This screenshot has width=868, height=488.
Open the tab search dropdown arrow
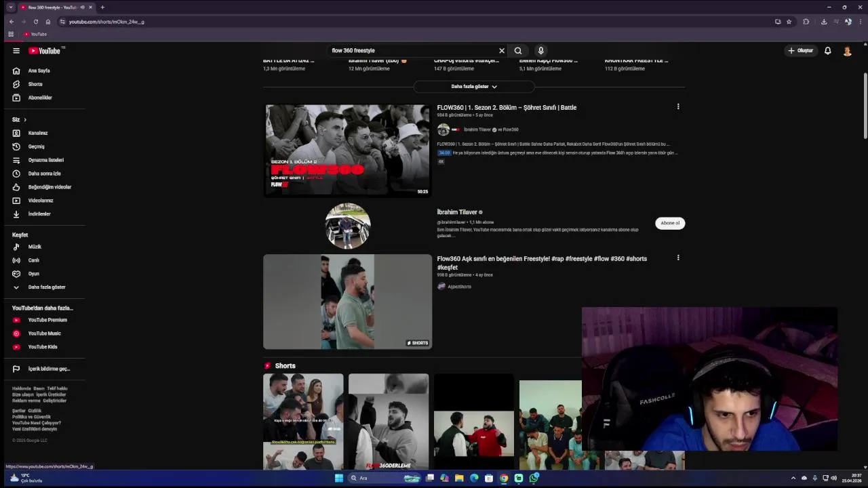click(x=10, y=7)
